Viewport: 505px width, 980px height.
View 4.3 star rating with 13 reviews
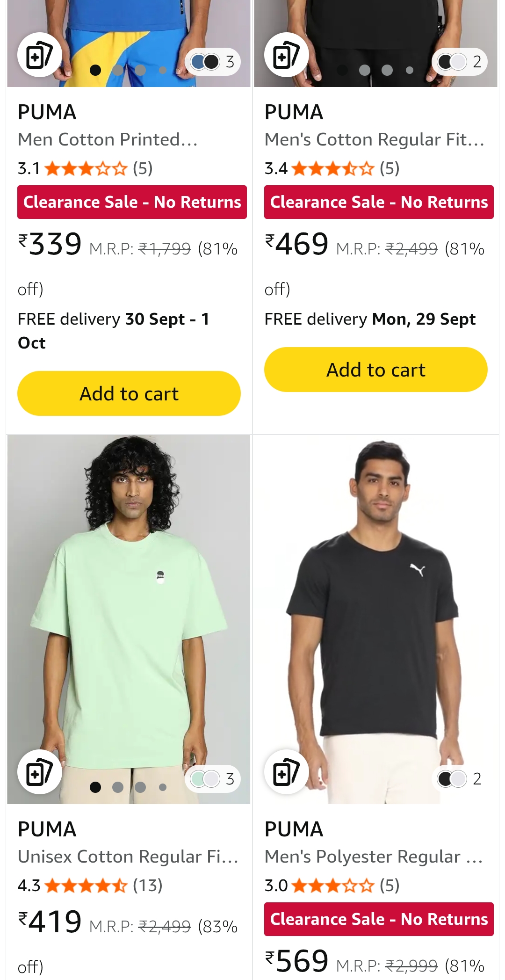tap(90, 886)
